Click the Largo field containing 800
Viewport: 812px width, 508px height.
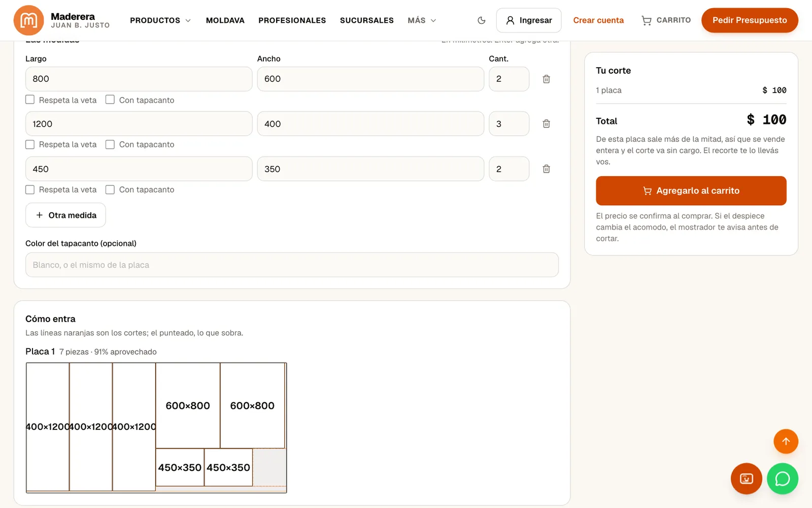pyautogui.click(x=139, y=79)
